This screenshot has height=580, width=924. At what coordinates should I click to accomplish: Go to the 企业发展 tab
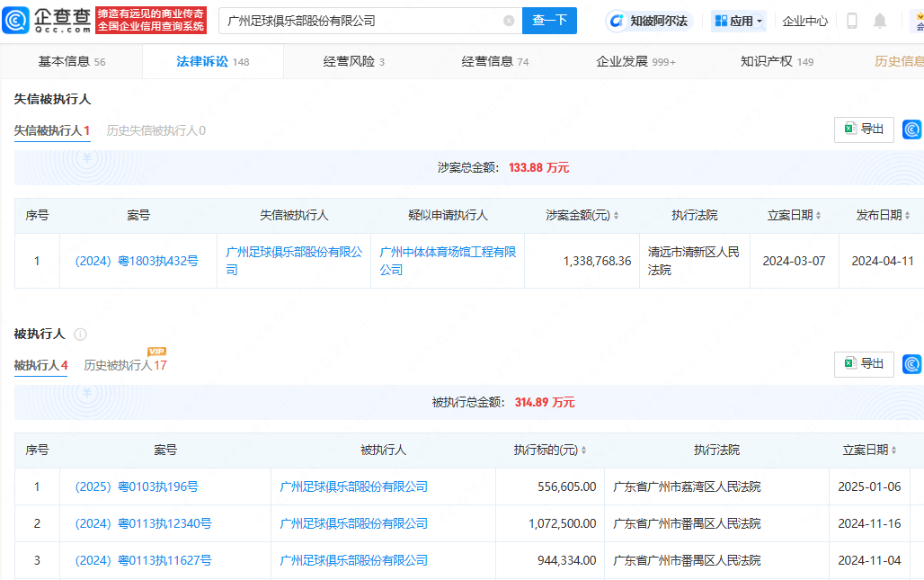pyautogui.click(x=635, y=61)
